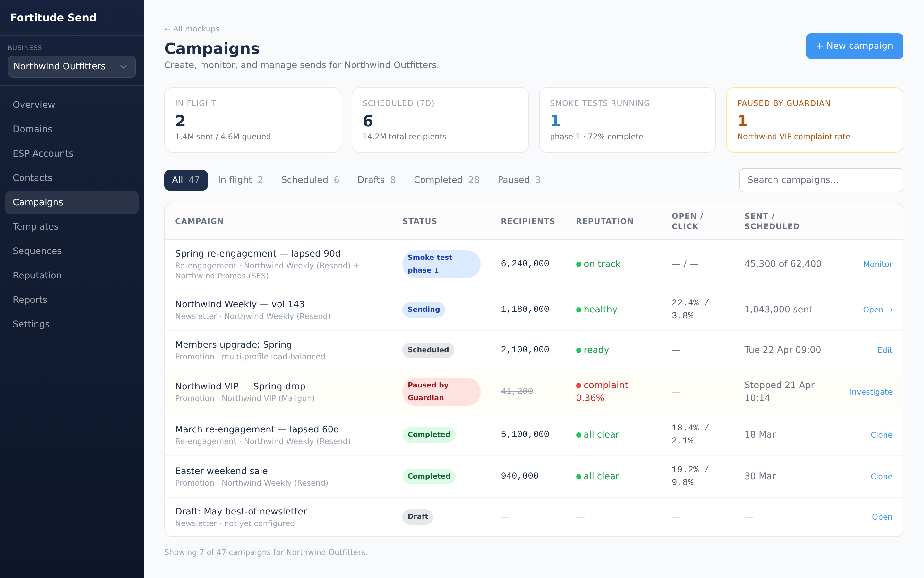Open Domains in the sidebar

click(x=72, y=129)
